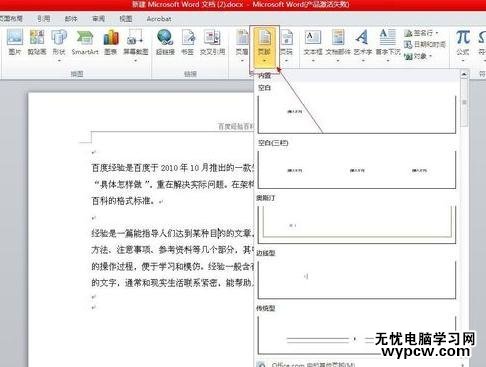Insert a 签名行 signature line
The height and width of the screenshot is (367, 486).
click(421, 33)
